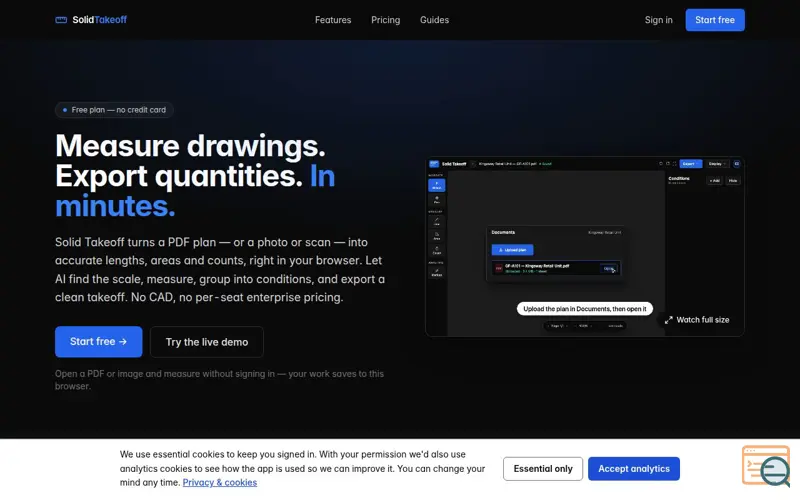Click the hero description paragraph text
This screenshot has height=500, width=800.
click(220, 269)
